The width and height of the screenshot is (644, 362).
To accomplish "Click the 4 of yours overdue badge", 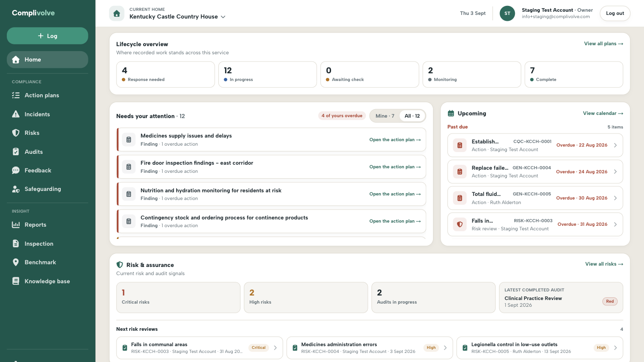I will pyautogui.click(x=342, y=116).
